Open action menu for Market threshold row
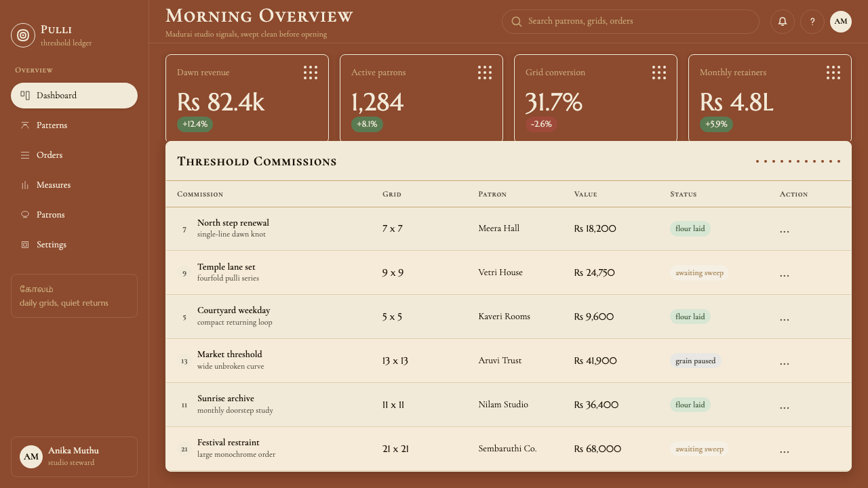 pos(785,362)
